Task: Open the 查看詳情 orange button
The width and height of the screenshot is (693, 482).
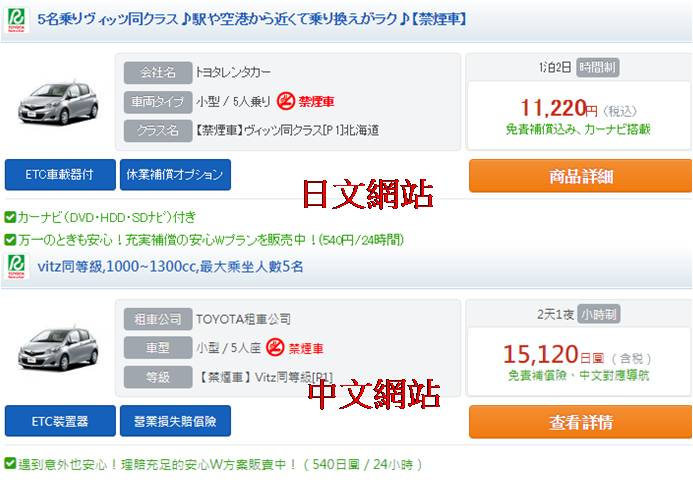Action: (580, 422)
